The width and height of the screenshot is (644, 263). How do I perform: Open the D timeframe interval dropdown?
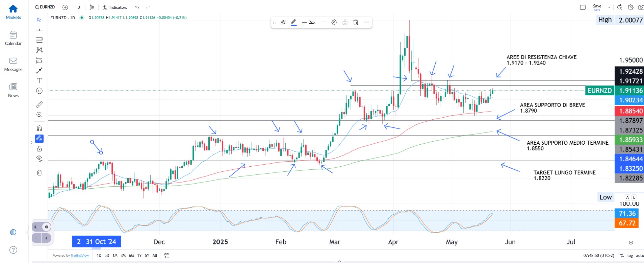79,7
